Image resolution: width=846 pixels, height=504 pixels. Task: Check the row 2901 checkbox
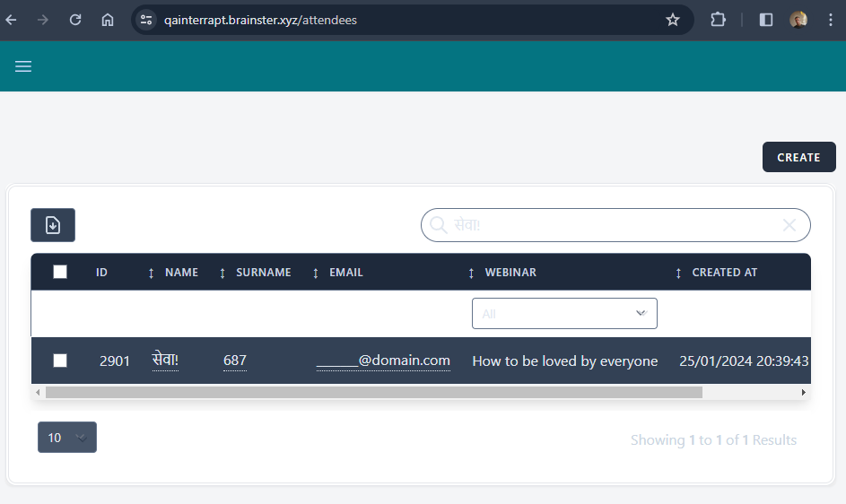tap(60, 361)
